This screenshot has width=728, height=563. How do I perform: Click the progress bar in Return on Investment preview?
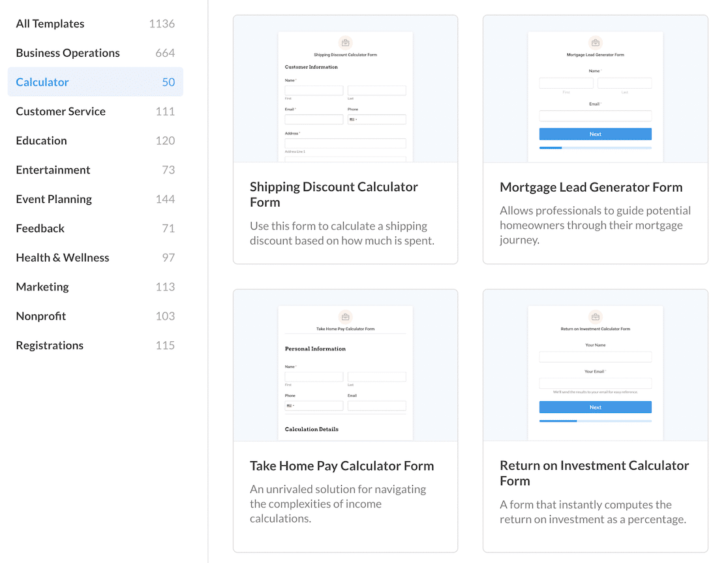point(595,421)
